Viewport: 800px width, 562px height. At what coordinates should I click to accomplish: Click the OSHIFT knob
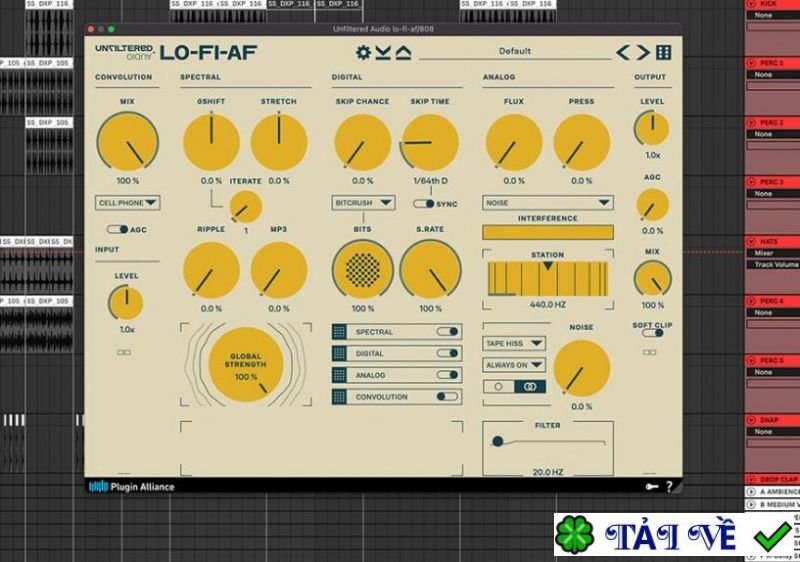pos(211,142)
